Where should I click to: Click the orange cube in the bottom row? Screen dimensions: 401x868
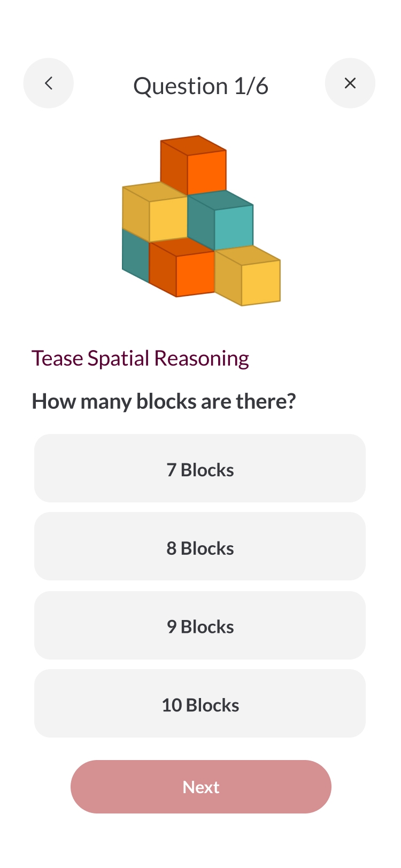tap(182, 267)
